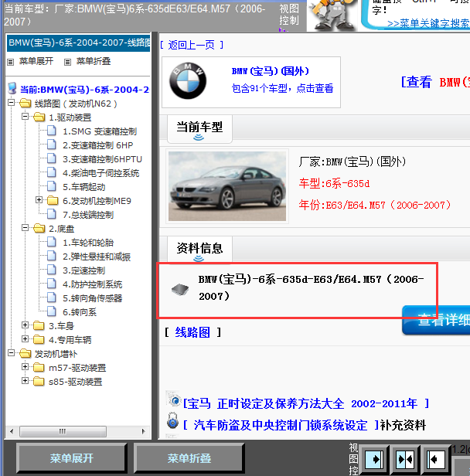
Task: Click the sidebar scrollbar right arrow
Action: pyautogui.click(x=143, y=431)
